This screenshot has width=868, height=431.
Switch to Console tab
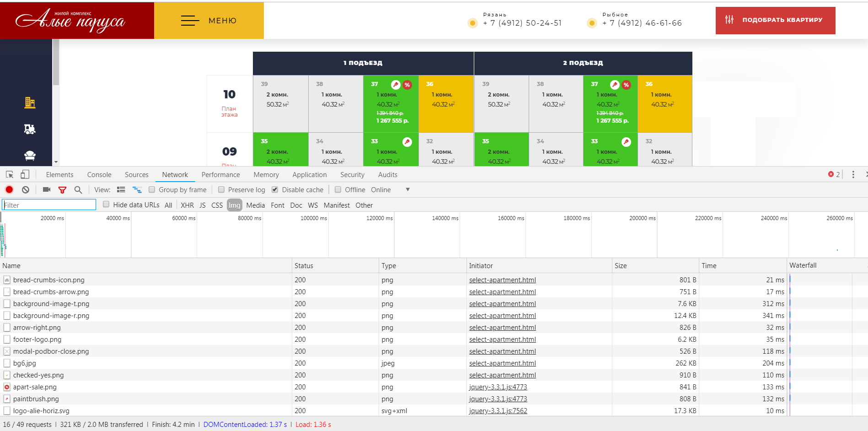pos(99,174)
